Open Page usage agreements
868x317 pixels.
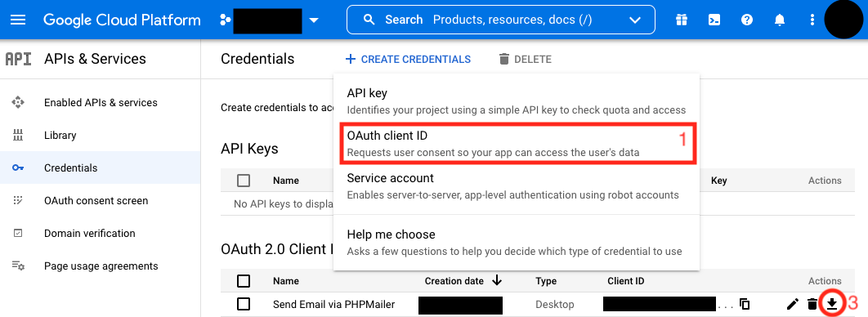click(101, 266)
